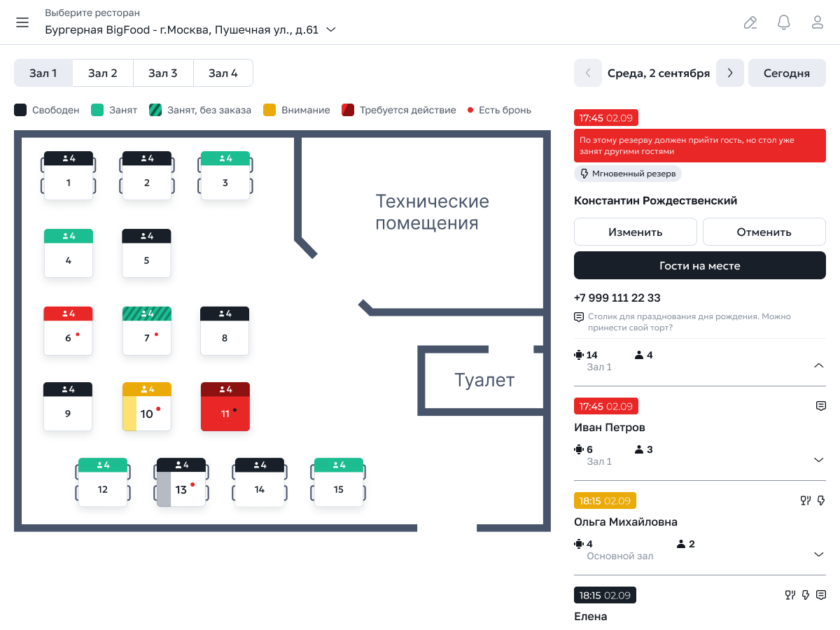Switch to Зал 2 tab
Screen dimensions: 840x630
pyautogui.click(x=103, y=73)
